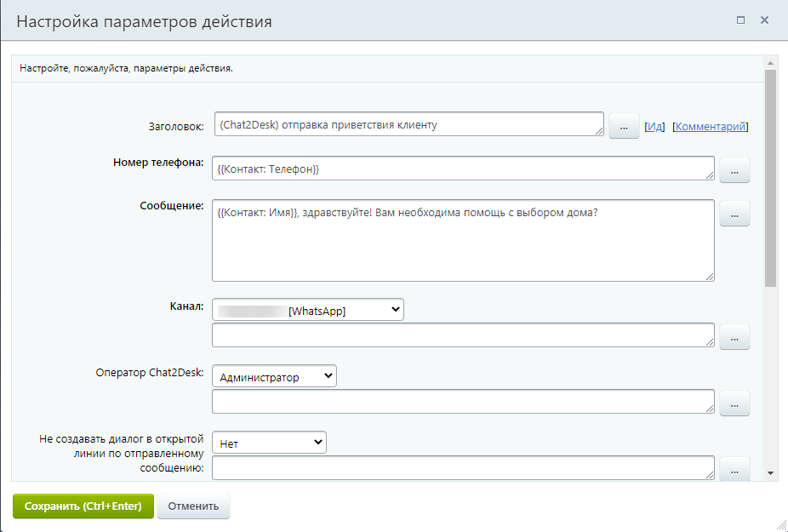Open value picker for Сообщение field

click(x=734, y=214)
